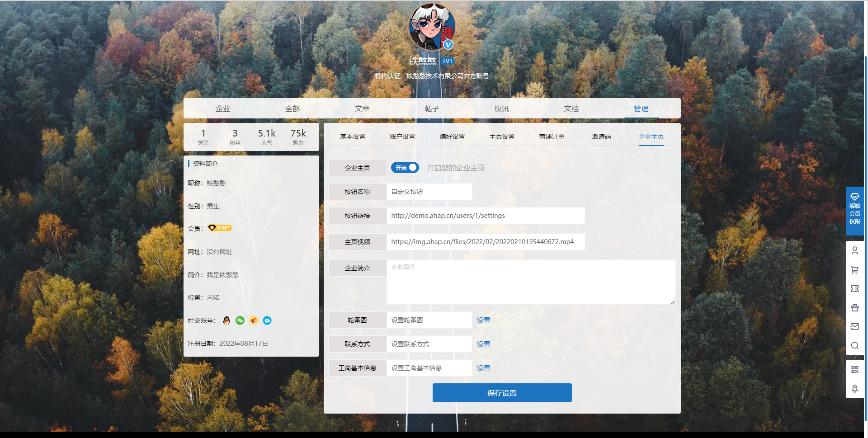Image resolution: width=868 pixels, height=438 pixels.
Task: Open the Weibo social account icon
Action: pos(254,320)
